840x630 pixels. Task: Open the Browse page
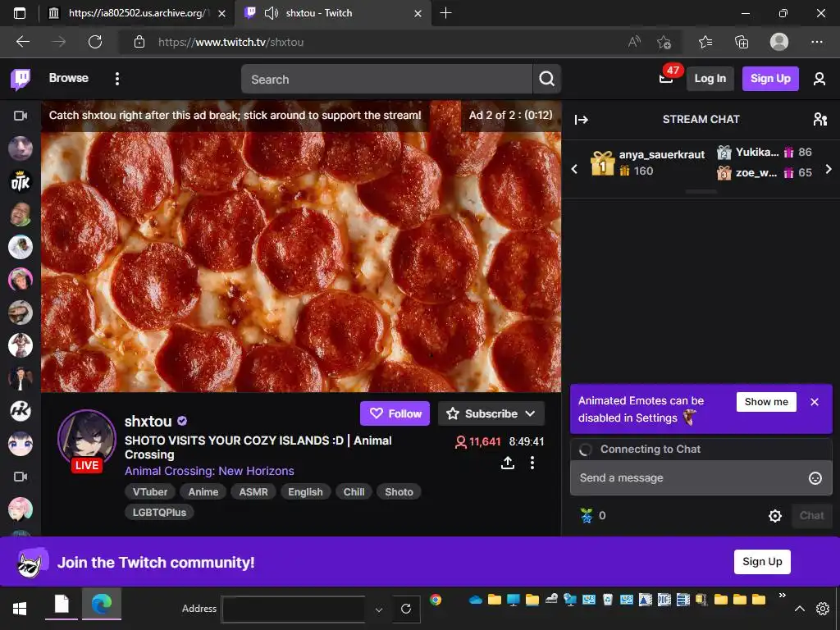[x=69, y=78]
